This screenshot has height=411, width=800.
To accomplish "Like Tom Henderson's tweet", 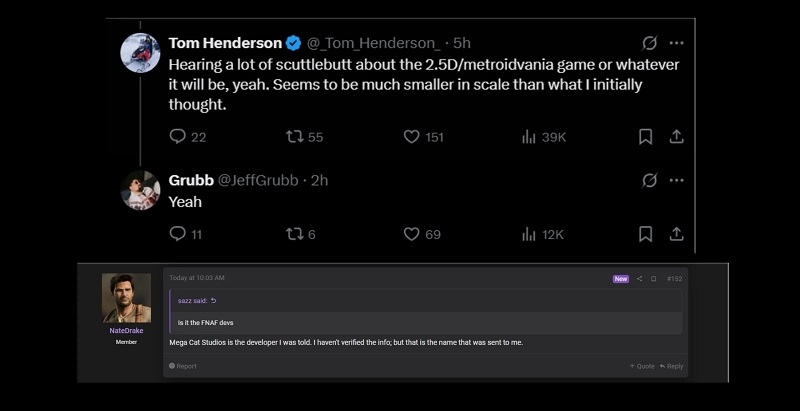I will tap(411, 137).
